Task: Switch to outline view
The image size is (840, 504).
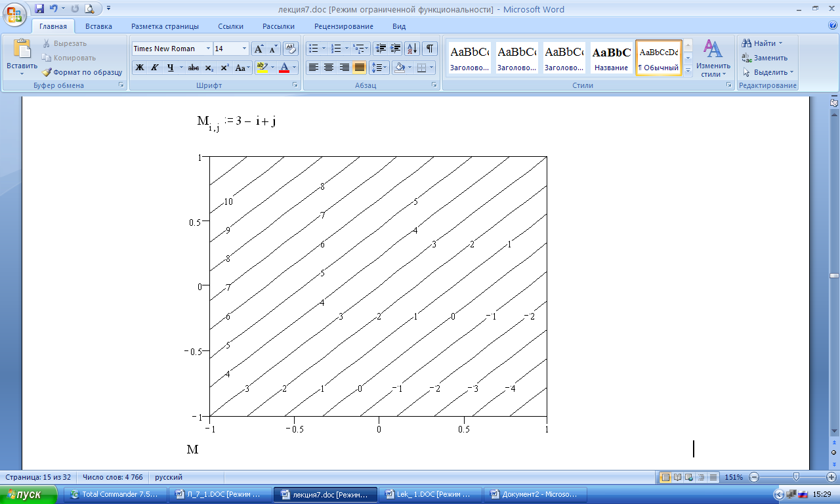Action: pos(701,477)
